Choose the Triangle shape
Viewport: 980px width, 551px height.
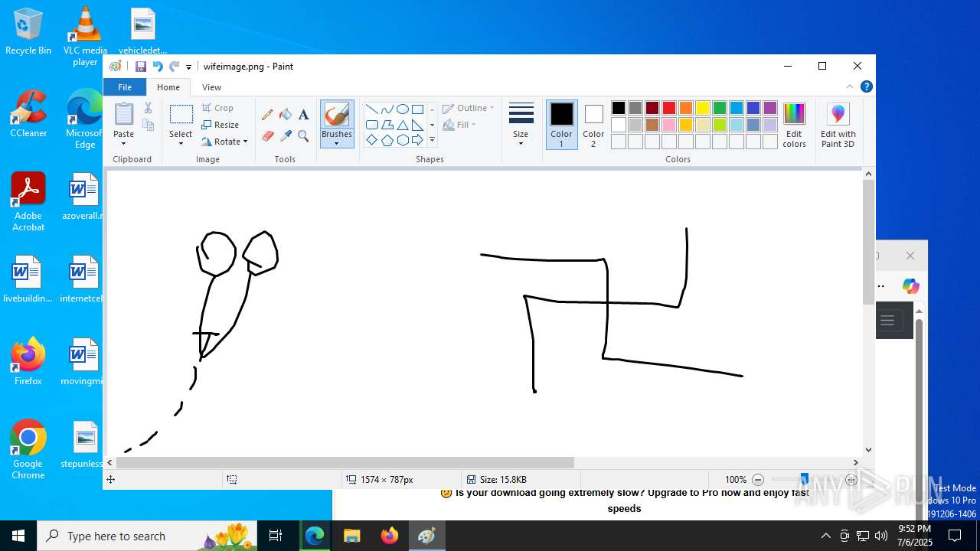point(402,125)
